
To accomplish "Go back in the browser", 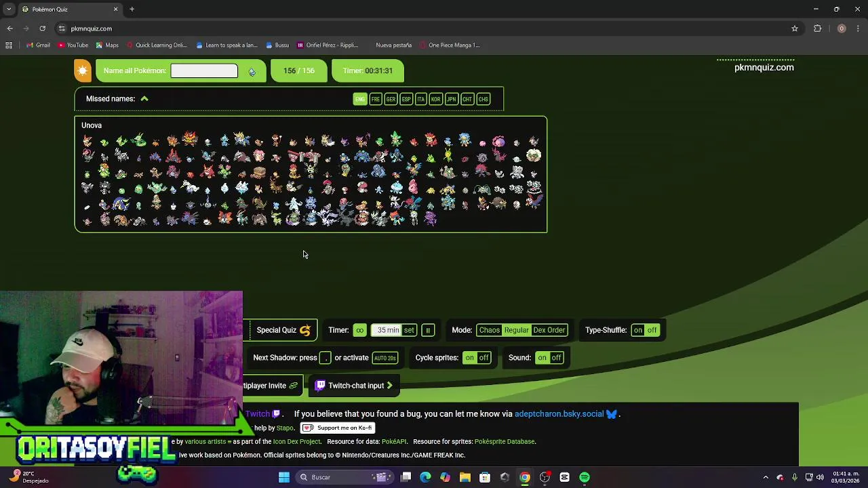I will pos(9,28).
